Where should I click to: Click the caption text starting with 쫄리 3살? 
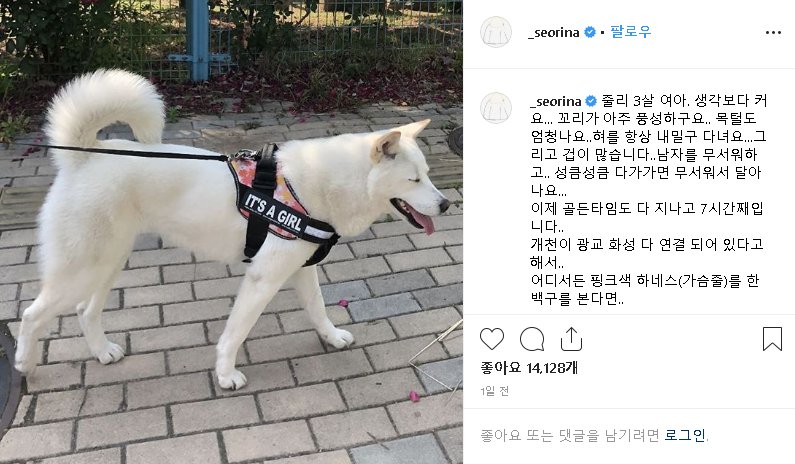pyautogui.click(x=648, y=200)
